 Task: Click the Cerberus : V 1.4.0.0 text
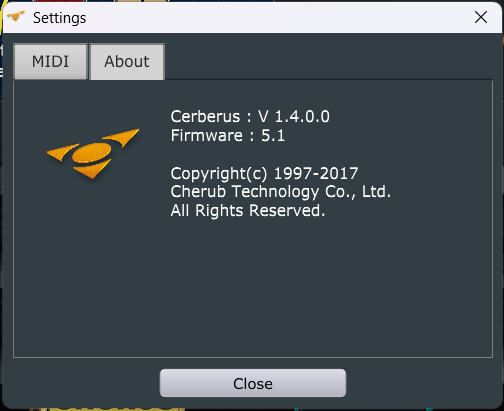coord(250,117)
